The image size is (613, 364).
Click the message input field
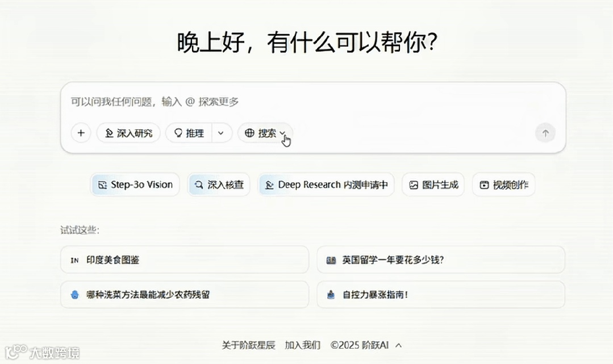(227, 102)
